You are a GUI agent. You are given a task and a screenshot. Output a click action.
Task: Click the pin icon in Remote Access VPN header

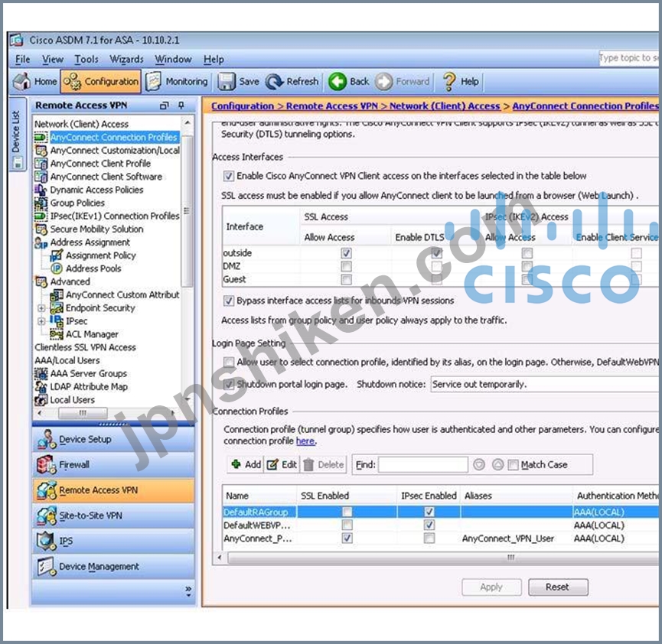click(x=181, y=106)
